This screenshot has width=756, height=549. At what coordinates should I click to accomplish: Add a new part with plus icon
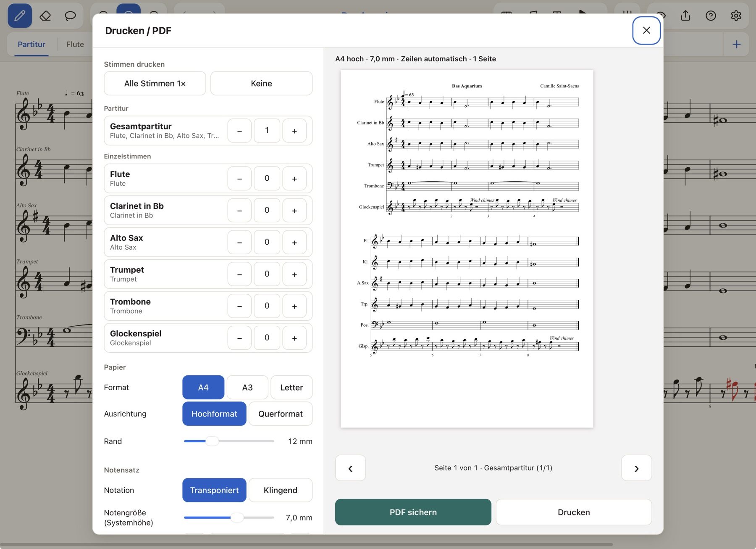click(x=736, y=45)
